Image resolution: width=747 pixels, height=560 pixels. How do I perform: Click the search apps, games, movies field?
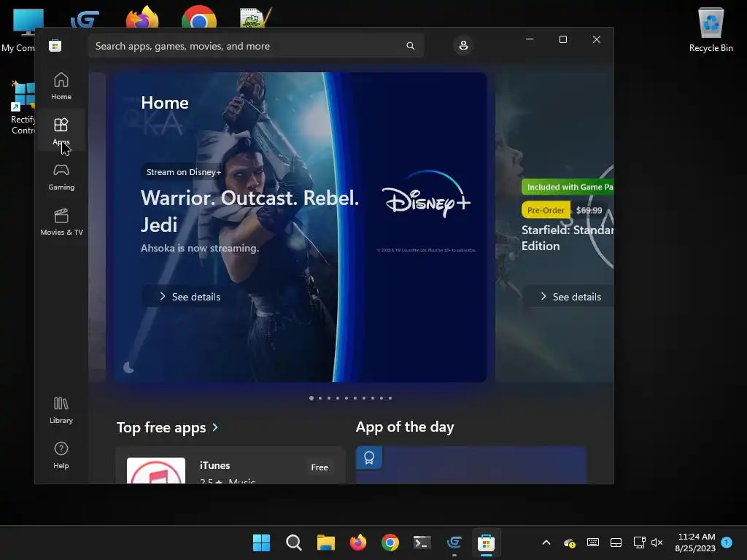256,46
